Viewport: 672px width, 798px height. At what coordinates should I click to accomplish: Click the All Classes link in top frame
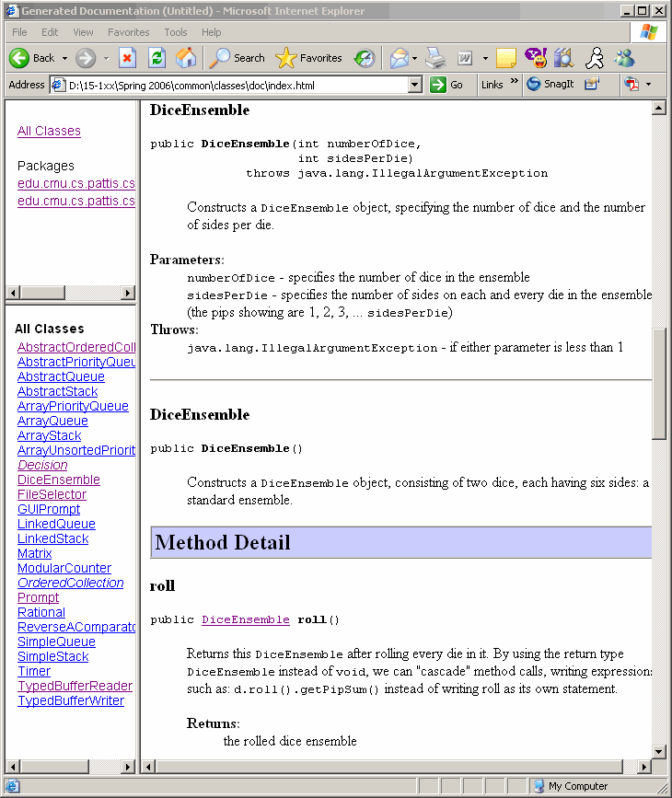click(49, 131)
